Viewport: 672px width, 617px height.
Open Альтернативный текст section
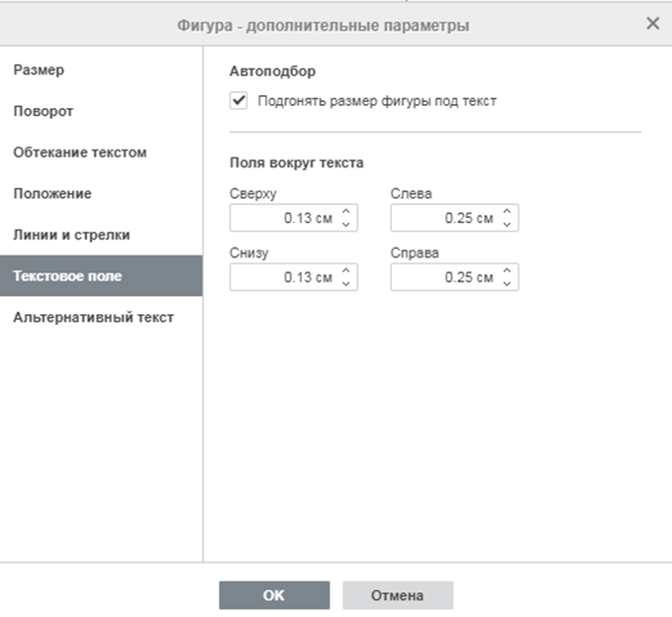(x=101, y=317)
